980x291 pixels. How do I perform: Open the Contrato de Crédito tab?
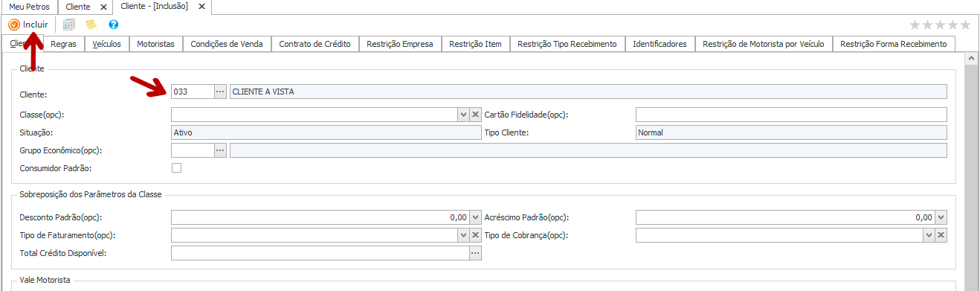pyautogui.click(x=315, y=44)
